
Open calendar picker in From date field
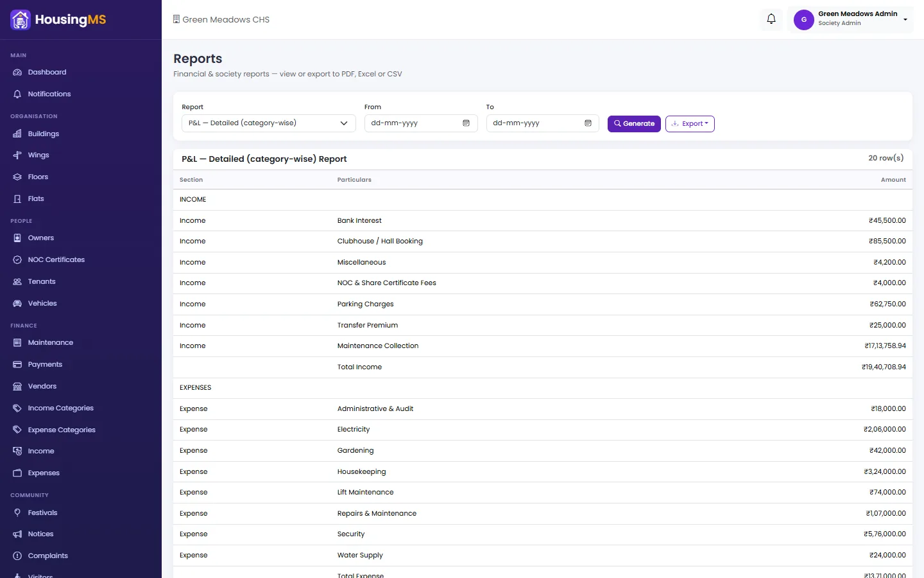pos(466,123)
